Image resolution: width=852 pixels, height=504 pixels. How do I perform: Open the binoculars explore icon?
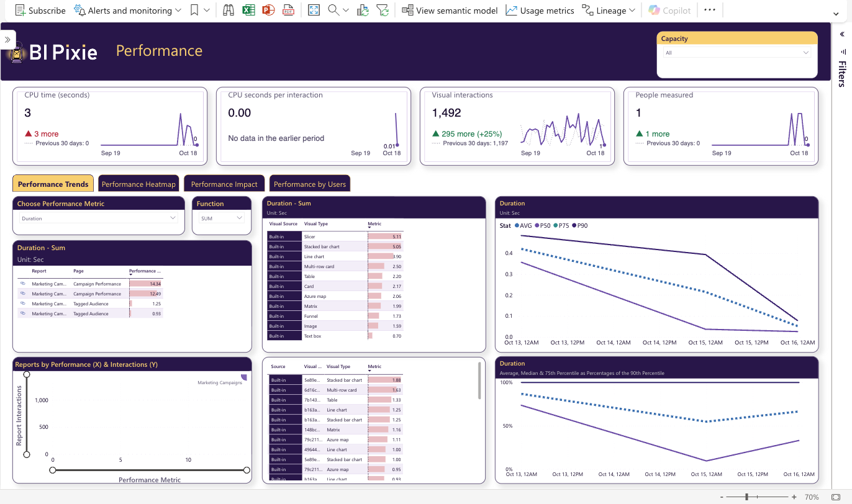click(x=229, y=11)
